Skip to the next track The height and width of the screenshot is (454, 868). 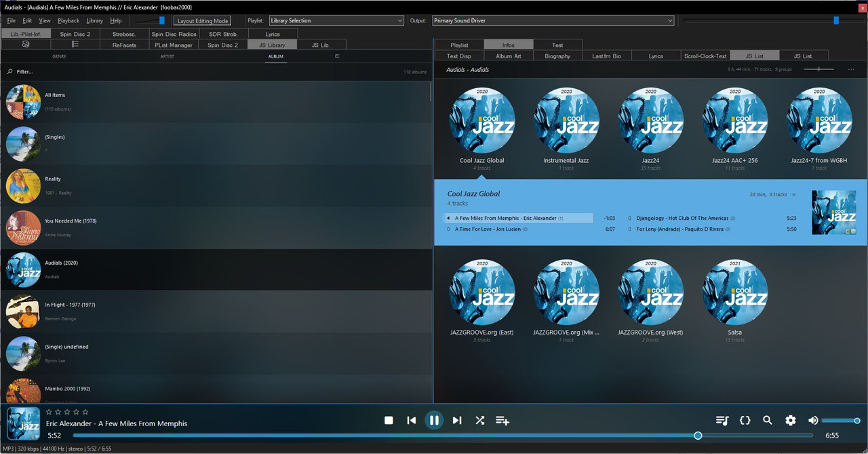point(457,420)
